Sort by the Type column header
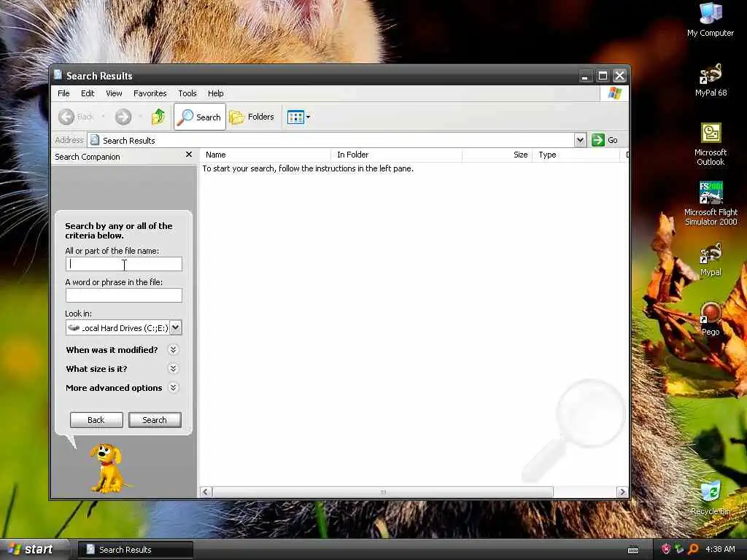Image resolution: width=747 pixels, height=560 pixels. point(576,155)
